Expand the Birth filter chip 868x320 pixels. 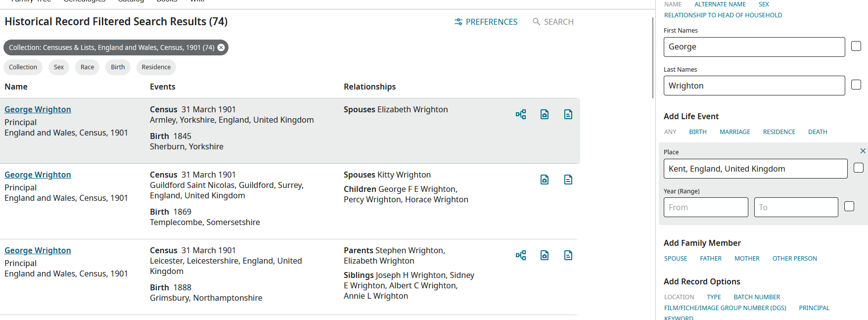pos(118,67)
